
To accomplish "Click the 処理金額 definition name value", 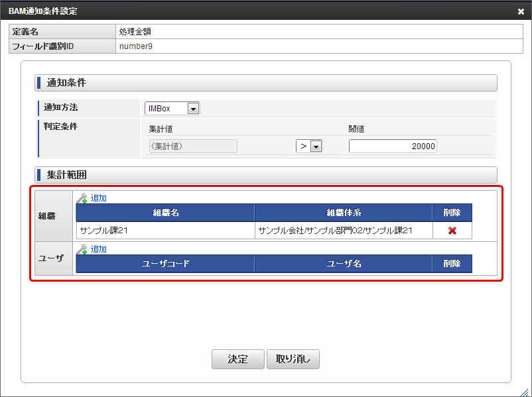I will [x=135, y=32].
